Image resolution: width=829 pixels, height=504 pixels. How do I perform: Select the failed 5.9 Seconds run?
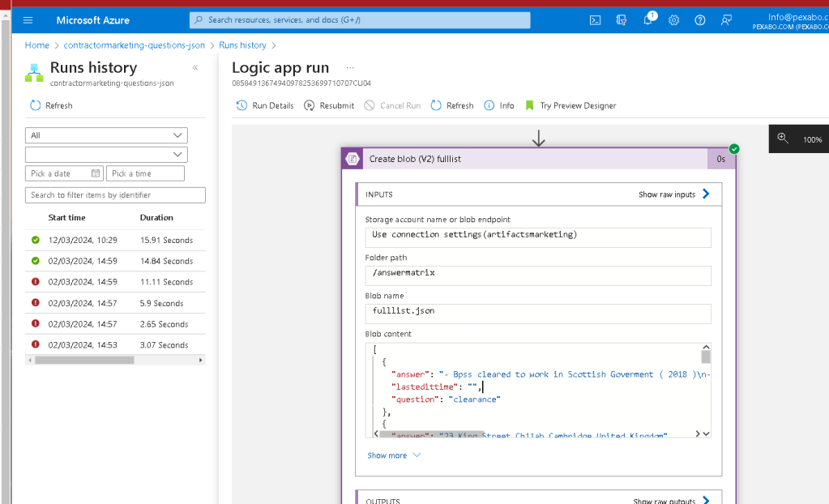click(115, 303)
